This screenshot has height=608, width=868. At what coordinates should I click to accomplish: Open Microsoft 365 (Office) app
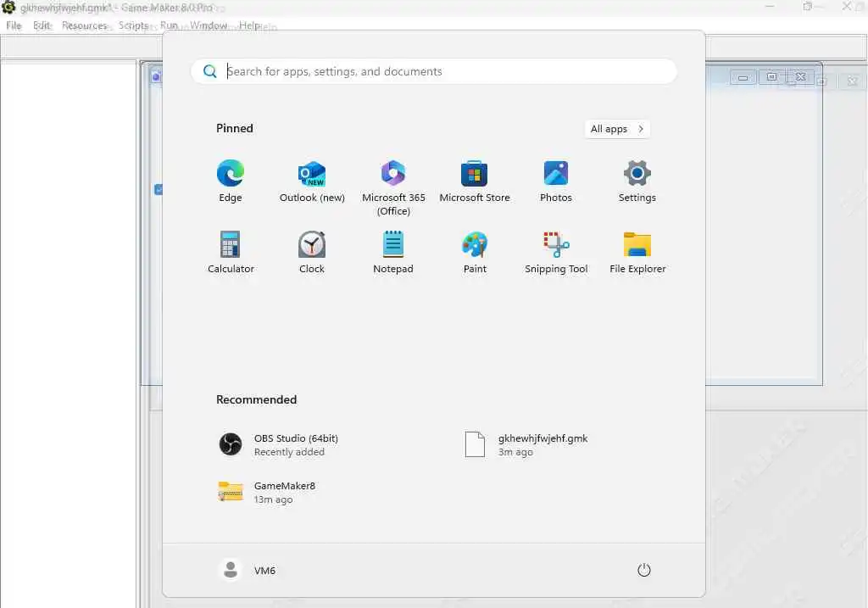tap(393, 188)
